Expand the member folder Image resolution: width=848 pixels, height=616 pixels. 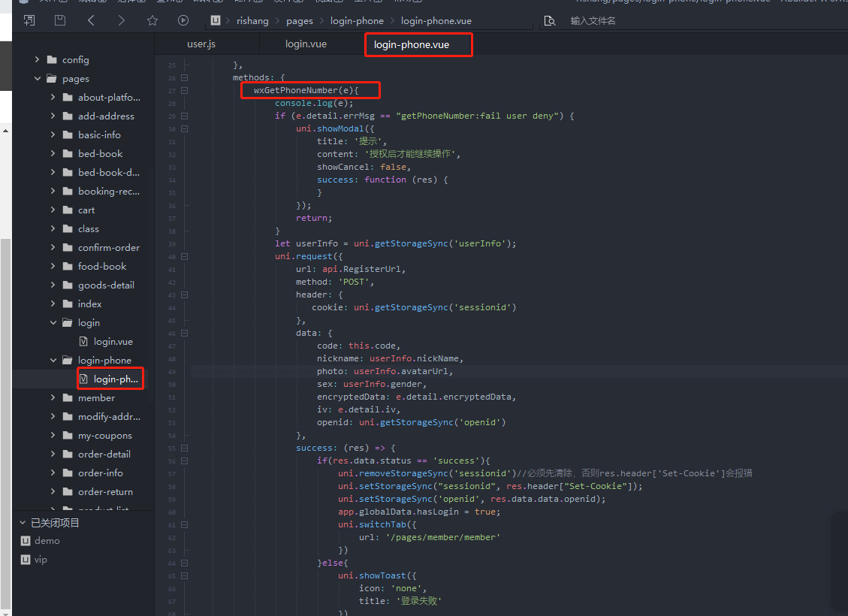coord(53,397)
